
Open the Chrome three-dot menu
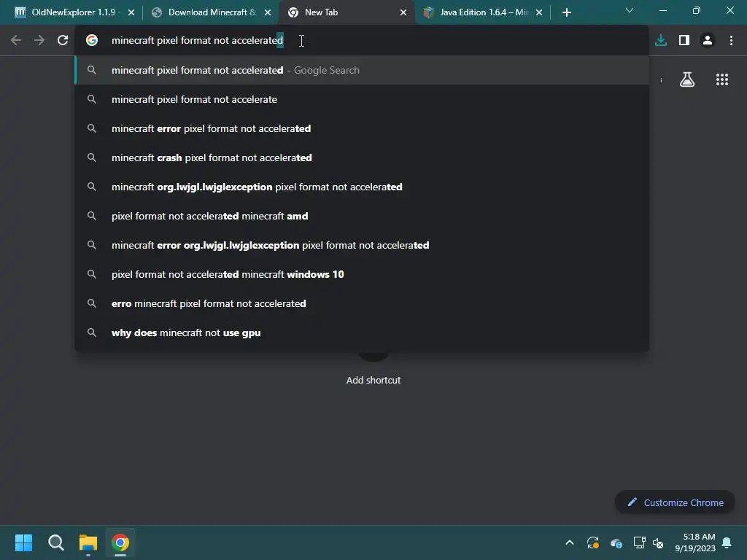coord(731,41)
